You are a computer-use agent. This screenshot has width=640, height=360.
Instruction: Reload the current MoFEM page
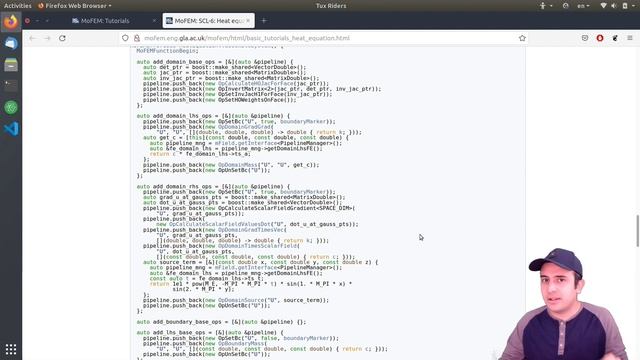(62, 38)
